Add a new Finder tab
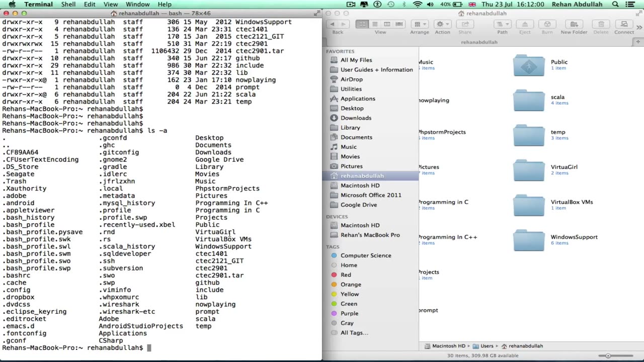Image resolution: width=644 pixels, height=362 pixels. coord(639,42)
